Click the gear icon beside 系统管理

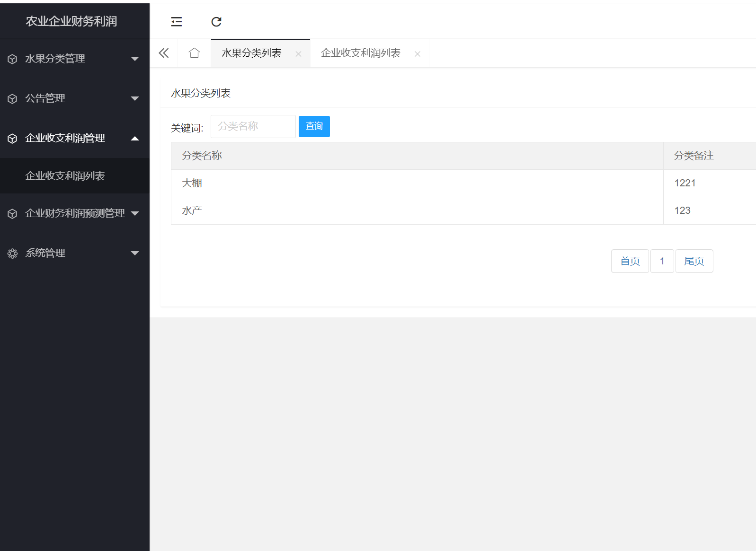[12, 254]
